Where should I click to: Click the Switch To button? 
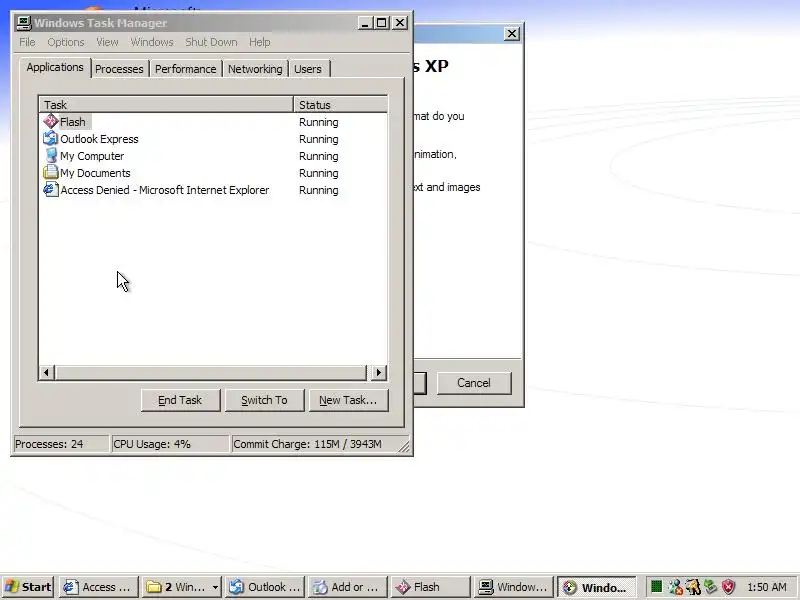[264, 400]
